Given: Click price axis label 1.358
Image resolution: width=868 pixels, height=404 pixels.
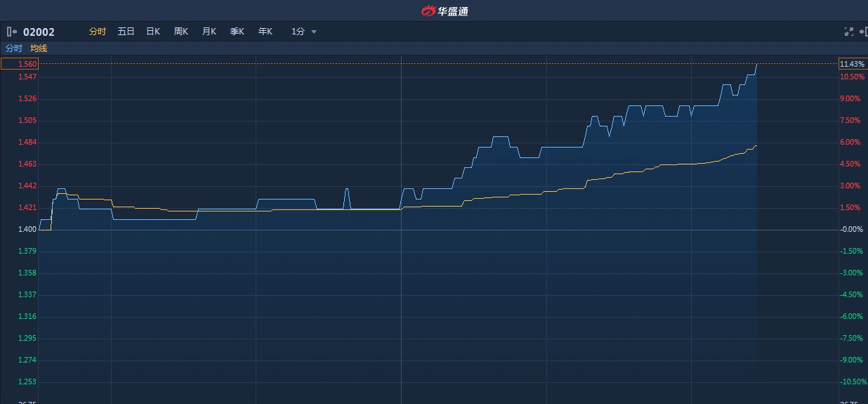Looking at the screenshot, I should point(27,273).
